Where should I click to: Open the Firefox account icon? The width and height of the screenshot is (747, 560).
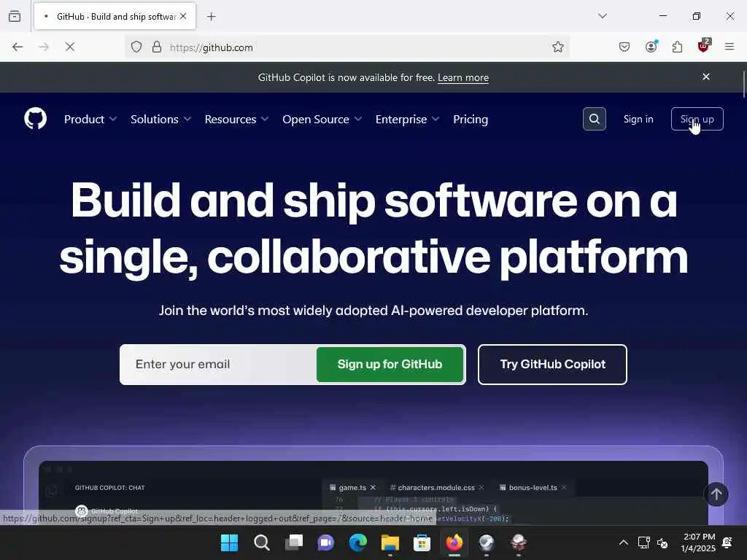pyautogui.click(x=651, y=46)
